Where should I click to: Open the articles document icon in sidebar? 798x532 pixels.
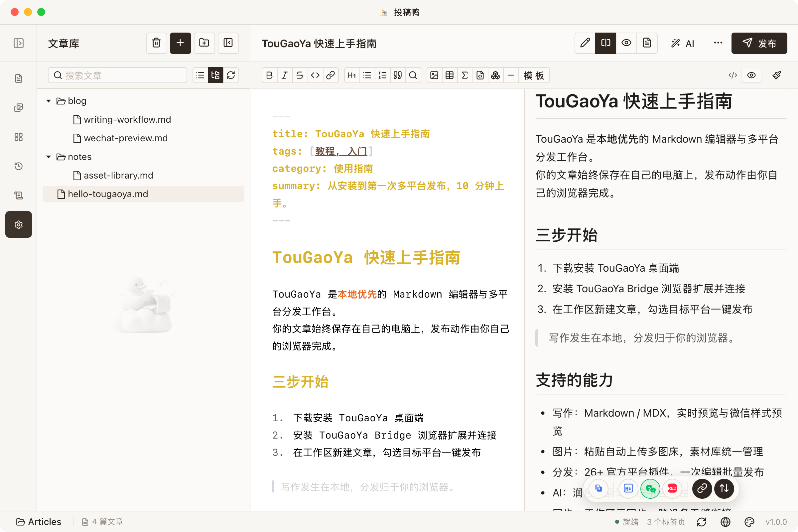coord(19,78)
